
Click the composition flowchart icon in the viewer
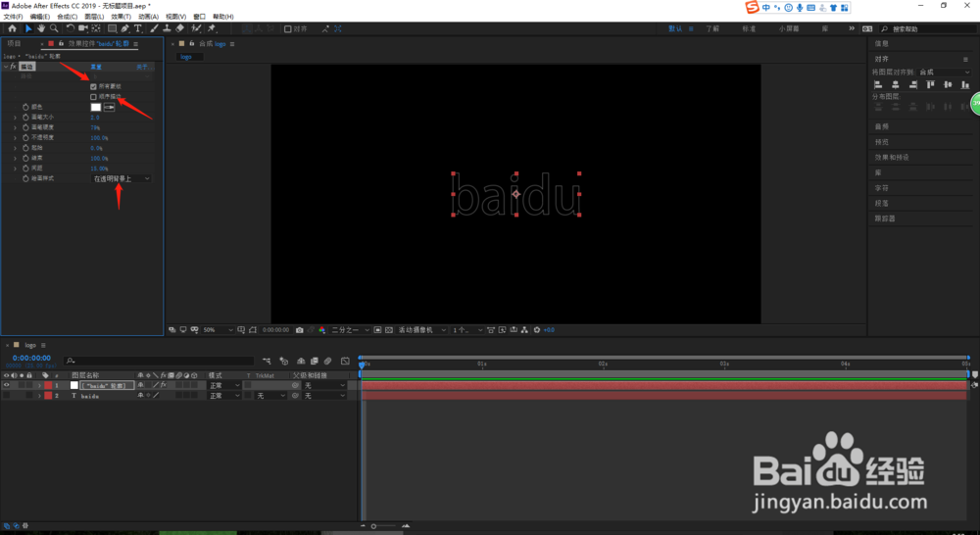point(524,330)
